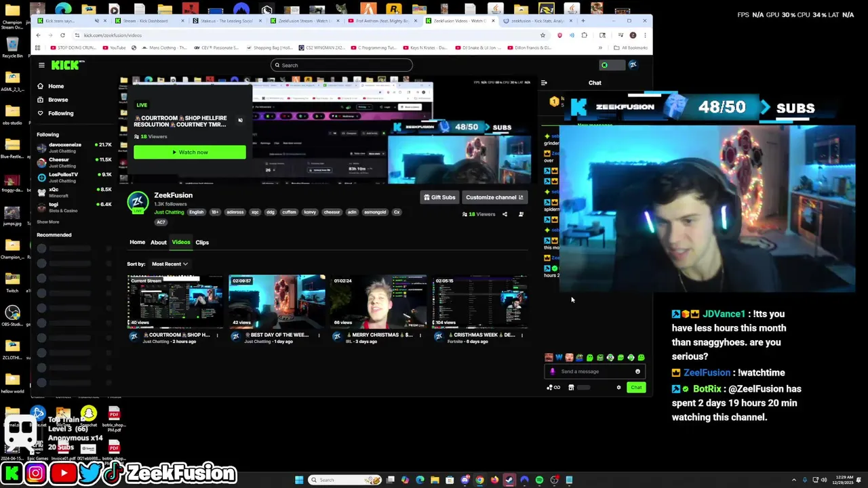Open followed channel xQc
The width and height of the screenshot is (868, 488).
(74, 192)
